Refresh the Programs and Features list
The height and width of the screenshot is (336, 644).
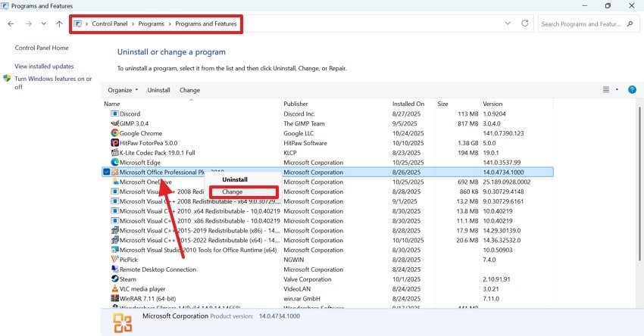pyautogui.click(x=525, y=23)
